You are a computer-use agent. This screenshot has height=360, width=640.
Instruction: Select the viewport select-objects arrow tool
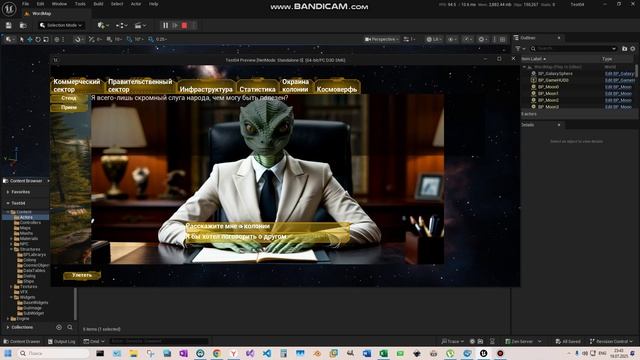(x=22, y=40)
